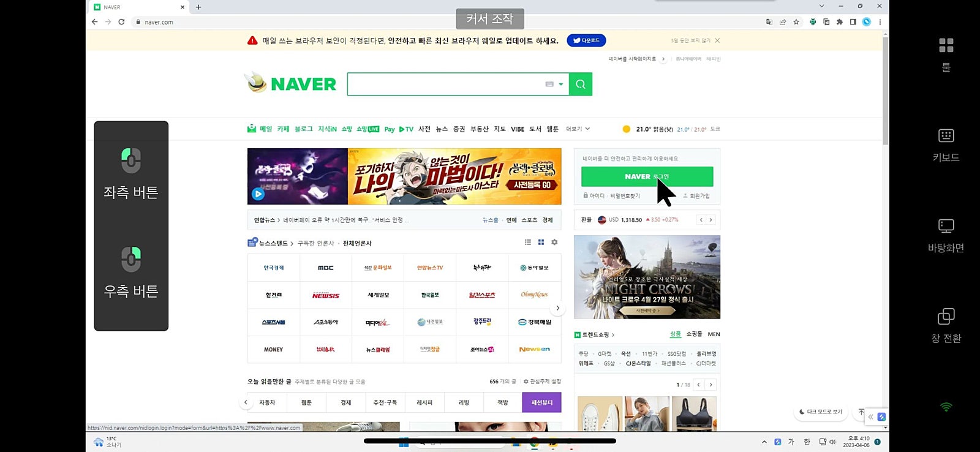Open the MBC press tile
The width and height of the screenshot is (980, 452).
point(326,268)
